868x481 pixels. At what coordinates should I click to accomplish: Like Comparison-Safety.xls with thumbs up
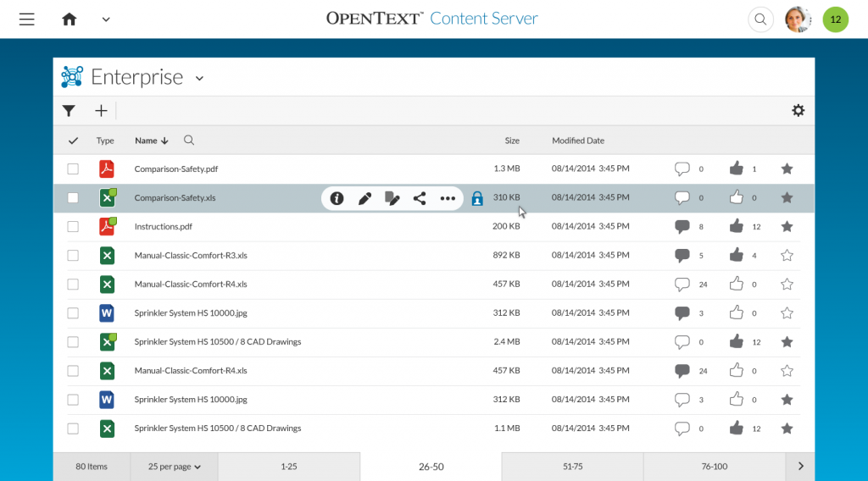(x=736, y=196)
